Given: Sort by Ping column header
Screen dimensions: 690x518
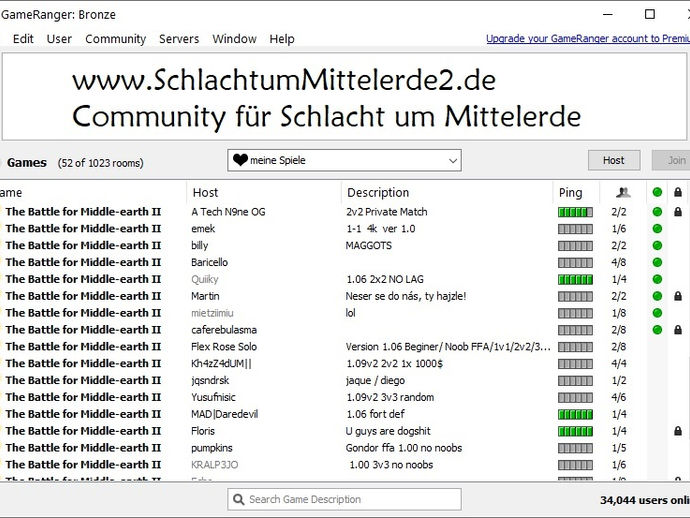Looking at the screenshot, I should pyautogui.click(x=570, y=192).
